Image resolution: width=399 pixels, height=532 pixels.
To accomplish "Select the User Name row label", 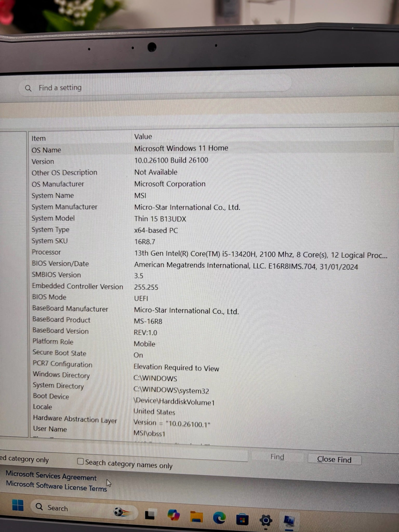I will point(50,429).
